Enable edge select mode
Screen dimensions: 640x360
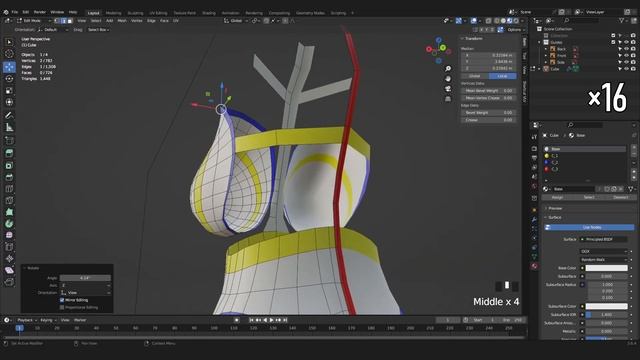click(63, 21)
